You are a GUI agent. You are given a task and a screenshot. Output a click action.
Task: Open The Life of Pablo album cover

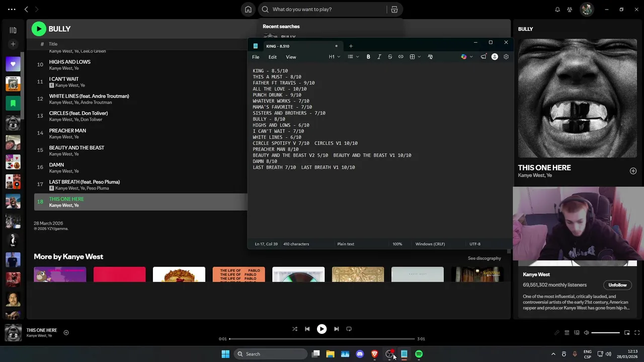point(238,275)
